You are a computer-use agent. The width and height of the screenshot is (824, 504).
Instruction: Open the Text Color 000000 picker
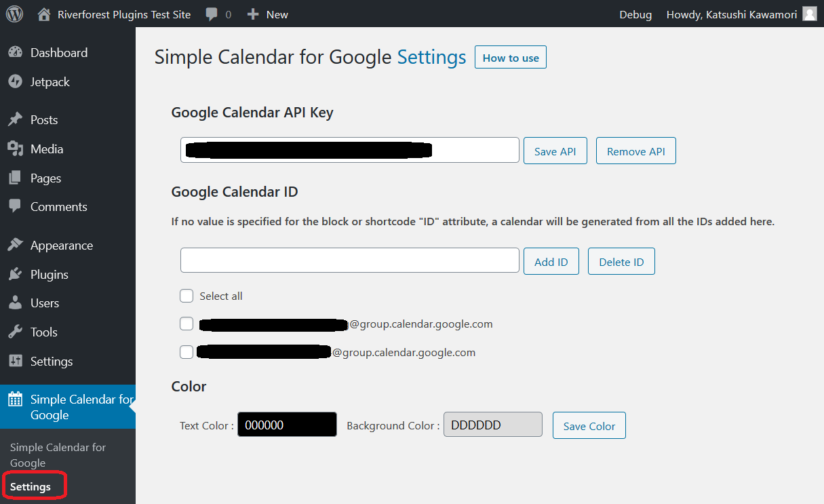click(287, 425)
